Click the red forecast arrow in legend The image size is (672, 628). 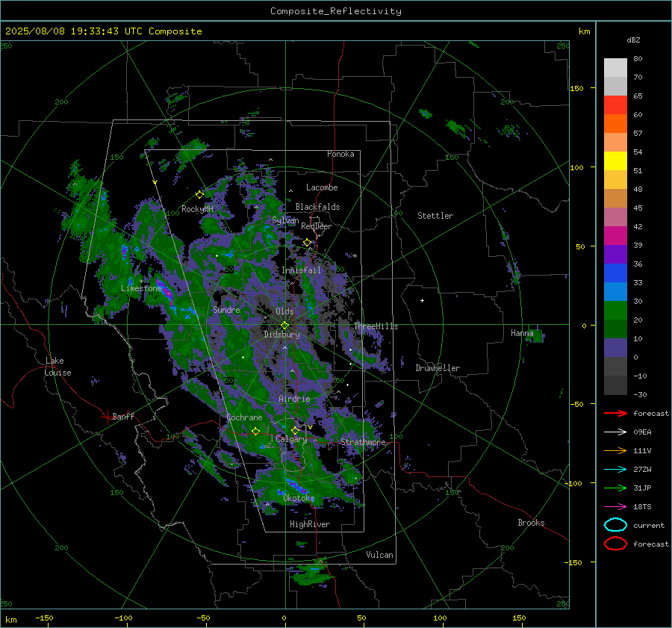[615, 413]
